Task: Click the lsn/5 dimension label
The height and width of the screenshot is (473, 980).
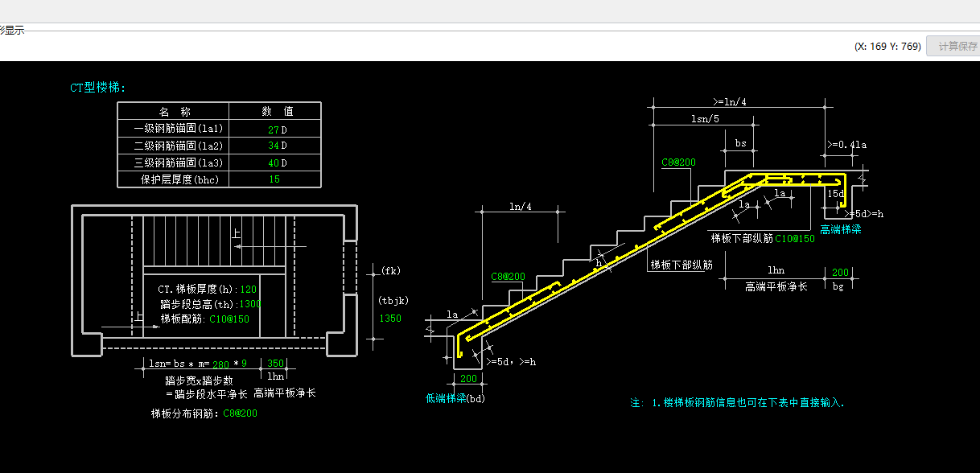Action: [x=706, y=119]
